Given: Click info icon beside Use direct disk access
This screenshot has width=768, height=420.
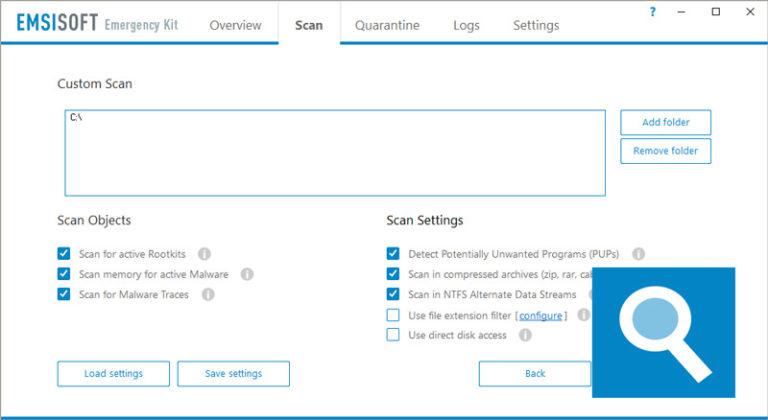Looking at the screenshot, I should click(x=525, y=335).
